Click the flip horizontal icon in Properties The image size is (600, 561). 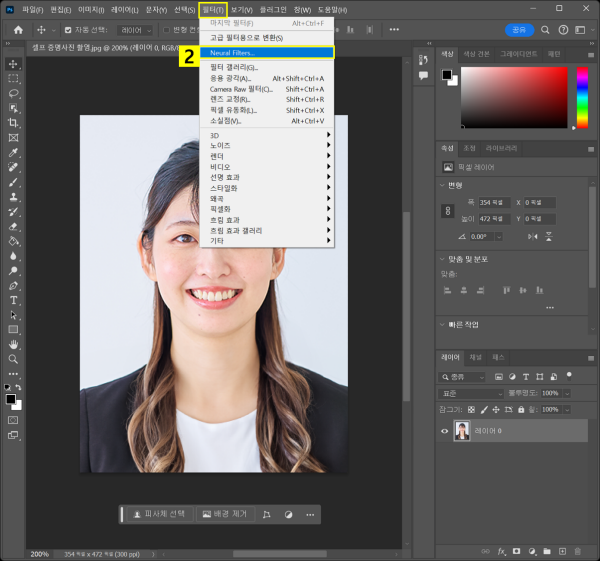point(534,236)
